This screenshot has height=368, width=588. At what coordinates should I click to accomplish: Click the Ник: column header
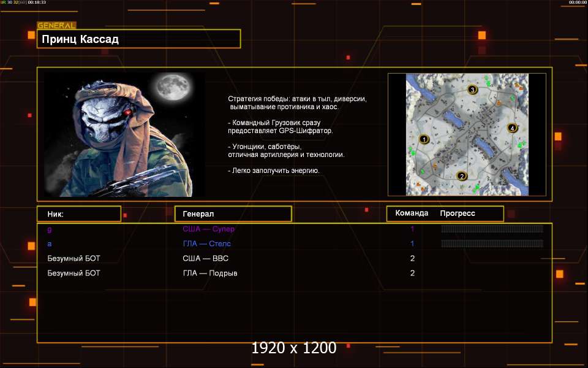point(79,213)
